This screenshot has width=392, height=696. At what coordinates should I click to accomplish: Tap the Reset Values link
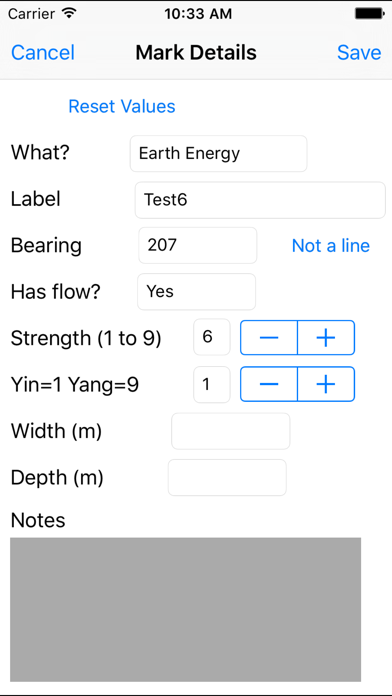(122, 106)
